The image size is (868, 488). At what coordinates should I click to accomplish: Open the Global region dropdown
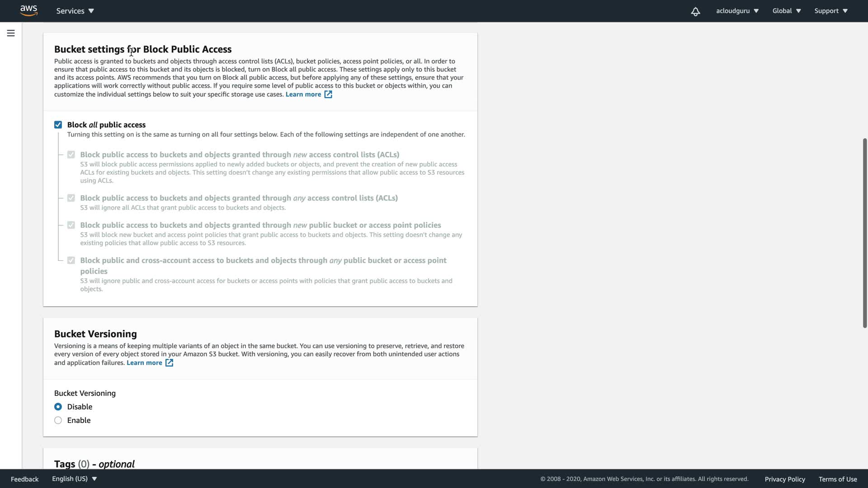click(x=786, y=11)
